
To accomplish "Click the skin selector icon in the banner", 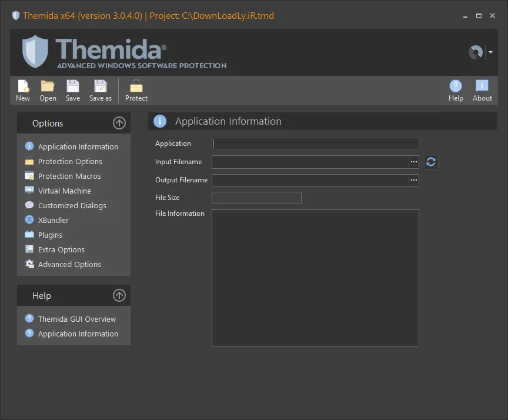I will (476, 52).
